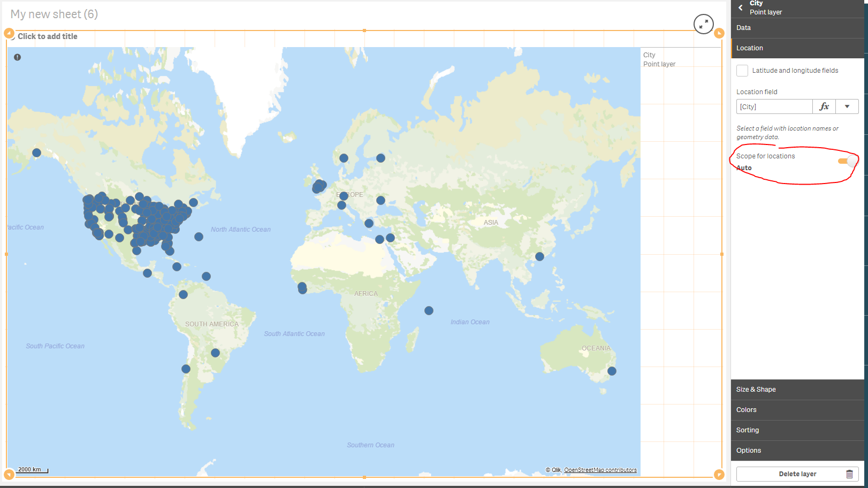This screenshot has width=868, height=488.
Task: Click the ASIA map label
Action: tap(491, 223)
